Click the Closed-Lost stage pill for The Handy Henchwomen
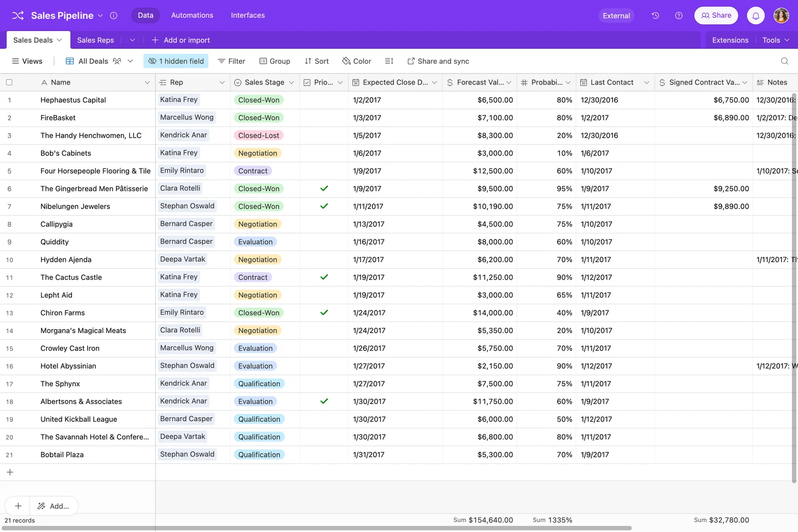This screenshot has width=798, height=532. point(259,135)
